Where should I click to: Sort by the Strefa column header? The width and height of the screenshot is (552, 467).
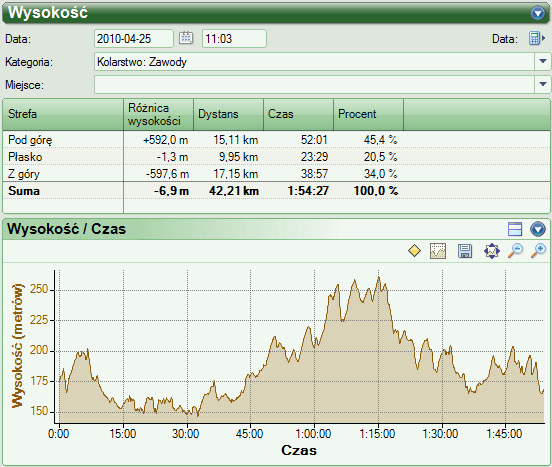[x=63, y=114]
